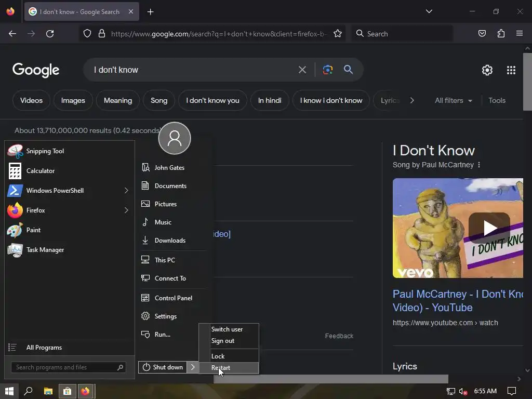Image resolution: width=532 pixels, height=399 pixels.
Task: Select Restart in power menu
Action: click(x=229, y=368)
